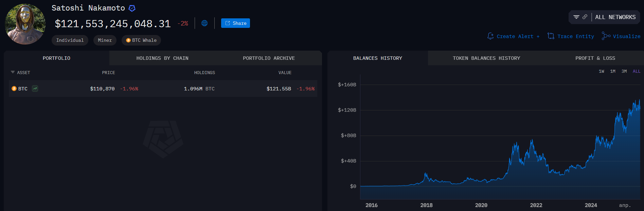This screenshot has height=211, width=644.
Task: Click the Visualize graph icon
Action: click(606, 36)
